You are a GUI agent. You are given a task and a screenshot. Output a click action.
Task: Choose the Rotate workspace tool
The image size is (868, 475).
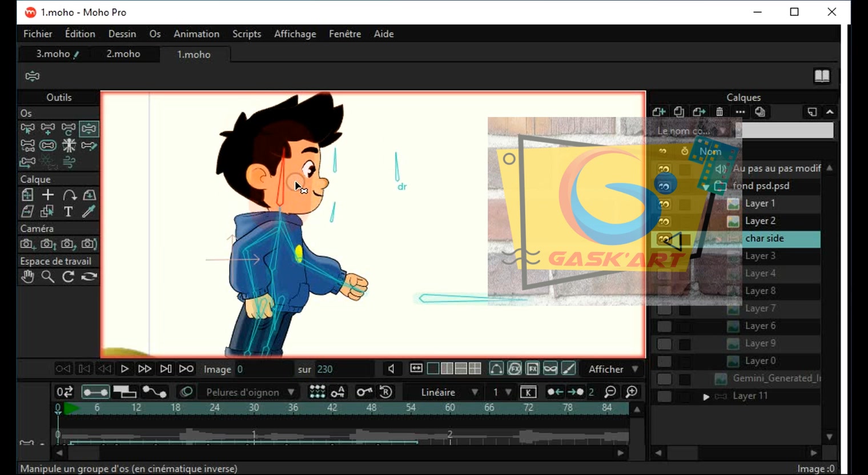pyautogui.click(x=68, y=277)
